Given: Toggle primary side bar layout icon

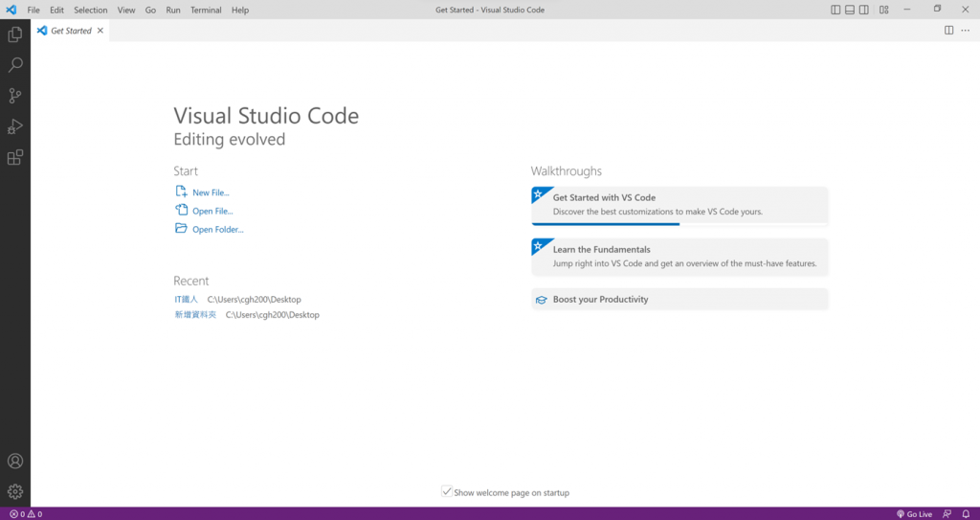Looking at the screenshot, I should (x=835, y=10).
